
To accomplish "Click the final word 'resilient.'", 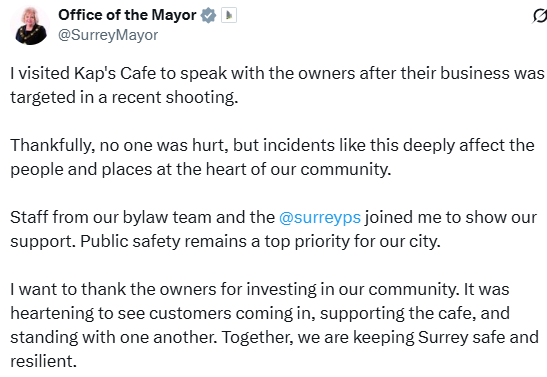I will click(43, 361).
